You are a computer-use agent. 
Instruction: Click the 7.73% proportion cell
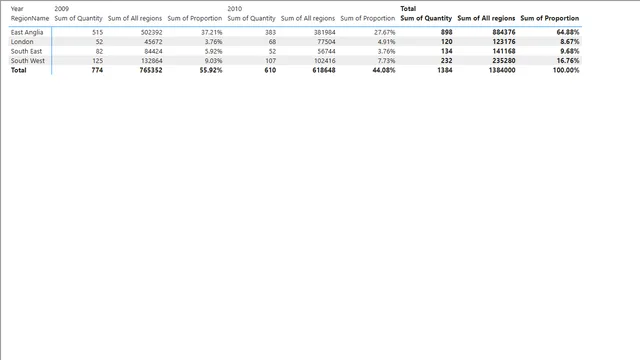(x=386, y=60)
